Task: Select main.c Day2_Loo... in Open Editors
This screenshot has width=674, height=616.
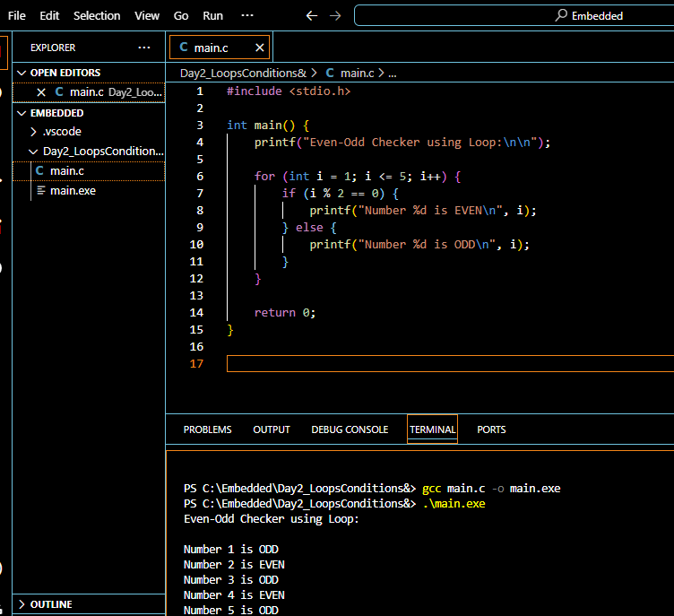Action: pos(89,92)
